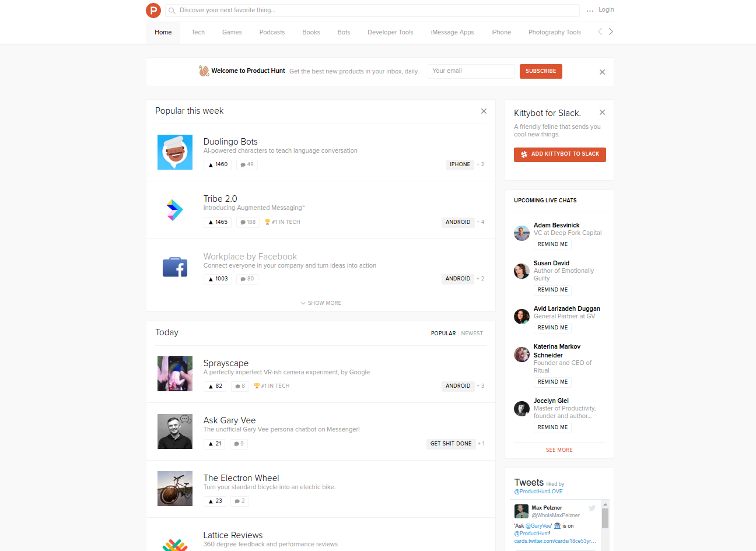Open the Photography Tools tab

[555, 33]
